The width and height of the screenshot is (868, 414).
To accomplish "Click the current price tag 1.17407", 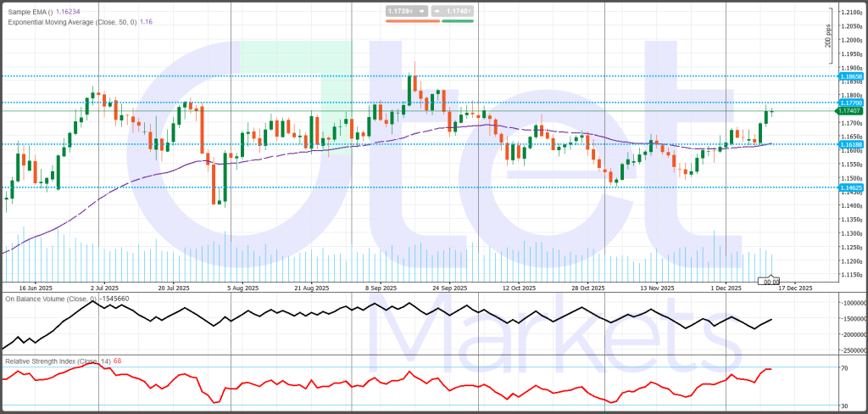I will point(849,111).
